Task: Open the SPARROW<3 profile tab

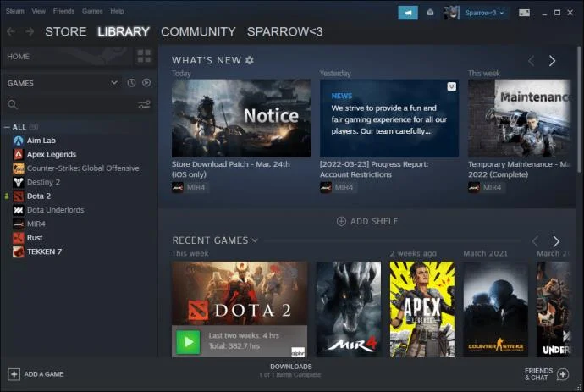Action: [285, 31]
